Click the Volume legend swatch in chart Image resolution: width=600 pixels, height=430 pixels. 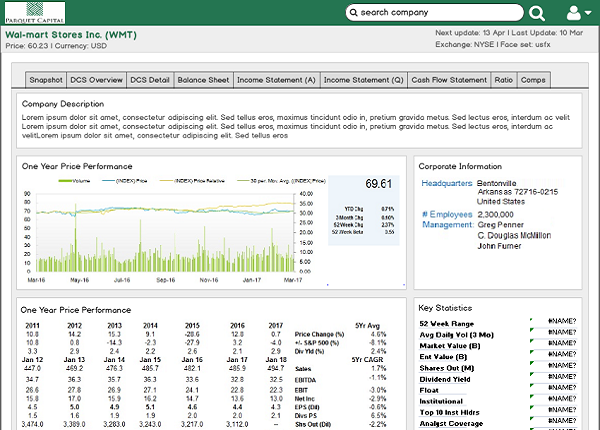click(x=65, y=181)
